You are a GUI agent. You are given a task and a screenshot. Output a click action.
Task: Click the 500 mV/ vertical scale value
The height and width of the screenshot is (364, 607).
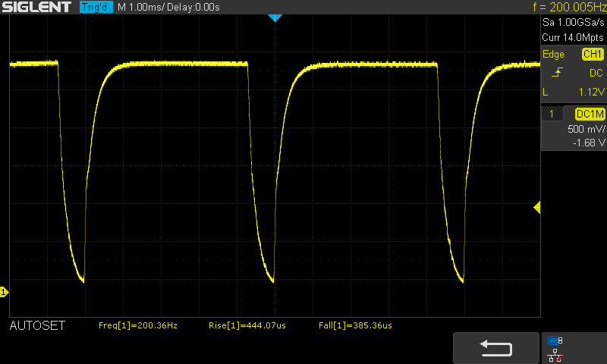(x=586, y=129)
